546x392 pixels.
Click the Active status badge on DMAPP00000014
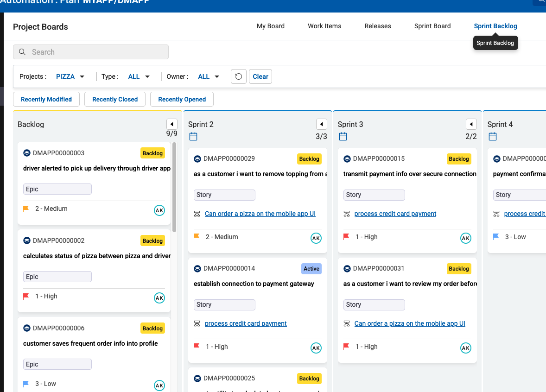click(x=311, y=269)
